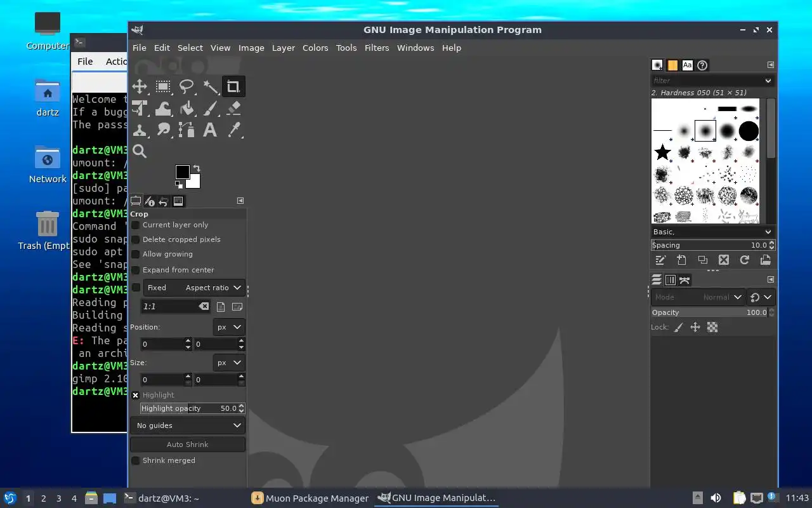
Task: Click the Delete brush icon
Action: [723, 260]
